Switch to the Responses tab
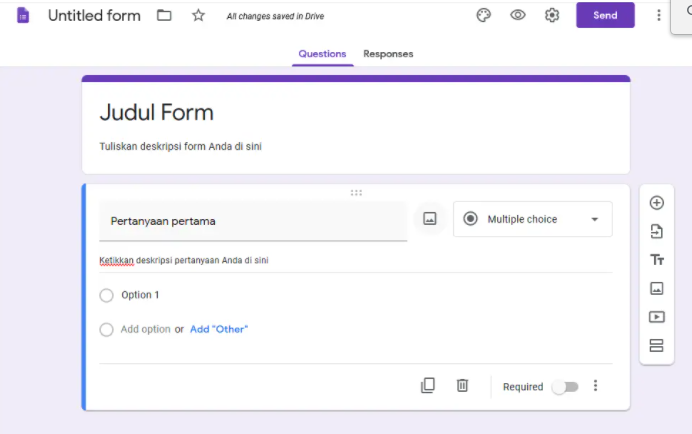Viewport: 692px width, 434px height. tap(388, 54)
